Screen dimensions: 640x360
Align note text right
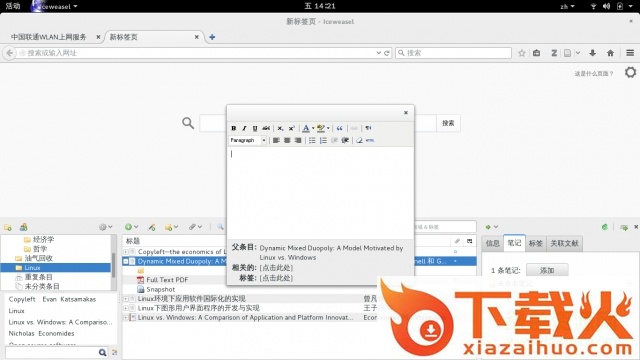298,140
